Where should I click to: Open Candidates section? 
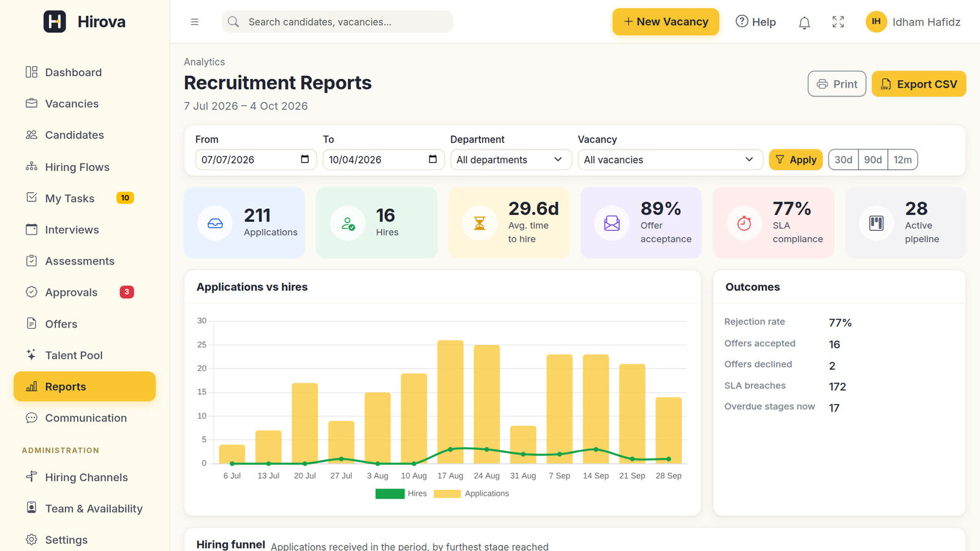coord(85,135)
